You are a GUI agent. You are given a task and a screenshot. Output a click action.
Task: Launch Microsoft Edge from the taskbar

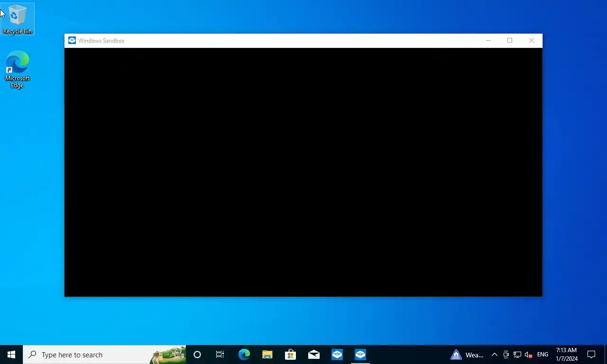(244, 355)
